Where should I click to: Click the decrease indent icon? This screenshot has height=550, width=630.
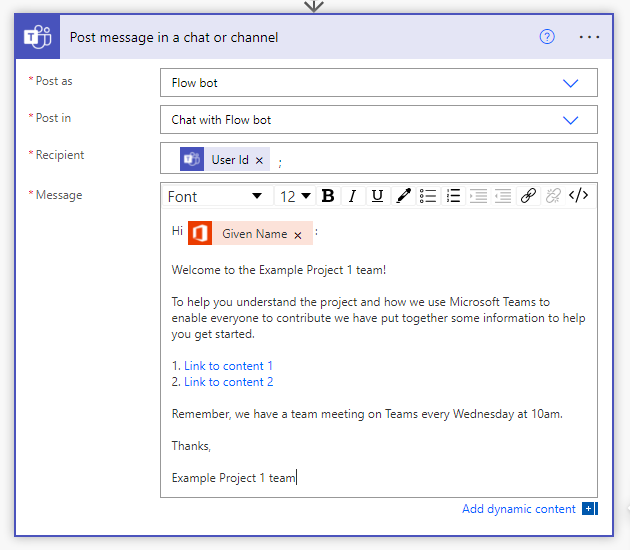pos(503,196)
